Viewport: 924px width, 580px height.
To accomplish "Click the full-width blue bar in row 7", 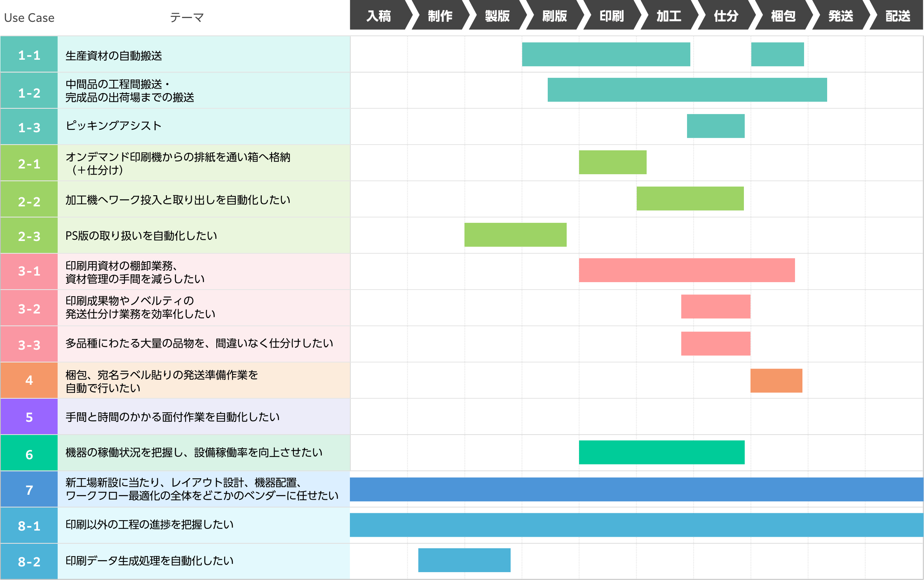I will pyautogui.click(x=636, y=489).
